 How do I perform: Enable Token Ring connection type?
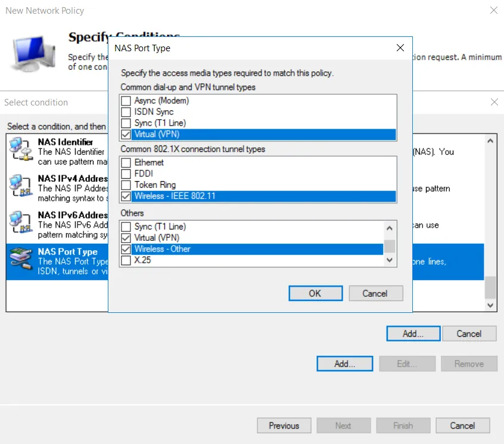[x=126, y=184]
